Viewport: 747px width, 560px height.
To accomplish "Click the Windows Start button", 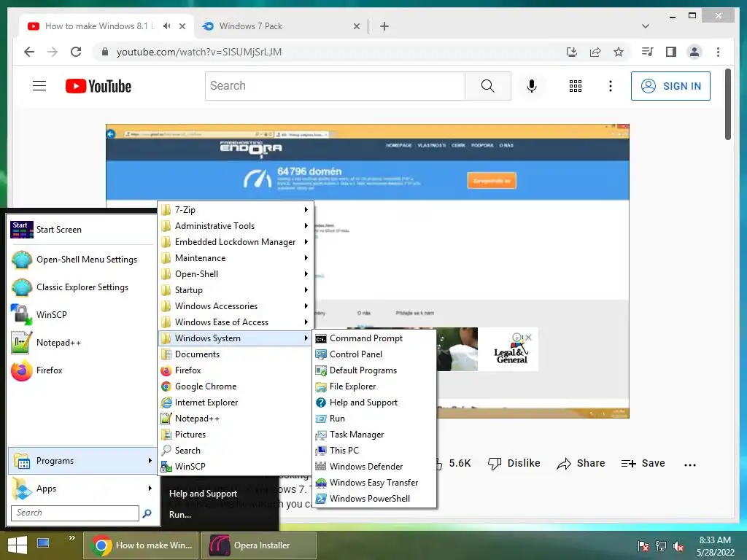I will pyautogui.click(x=17, y=545).
